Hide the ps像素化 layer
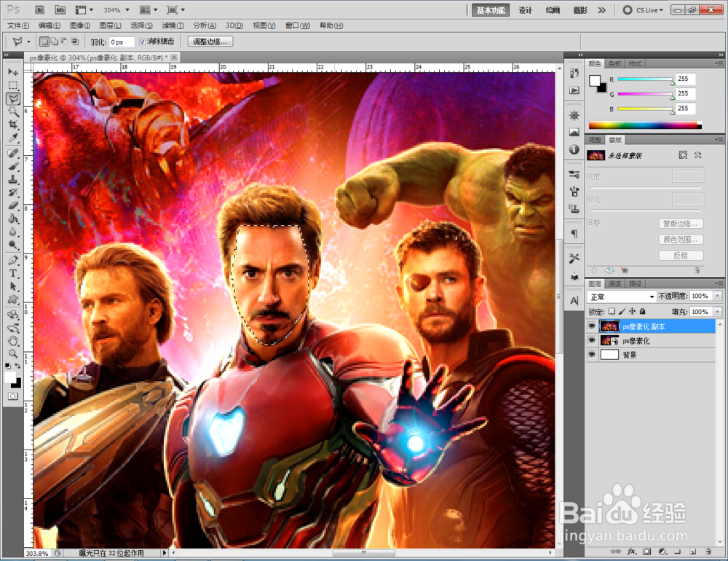 [x=591, y=341]
